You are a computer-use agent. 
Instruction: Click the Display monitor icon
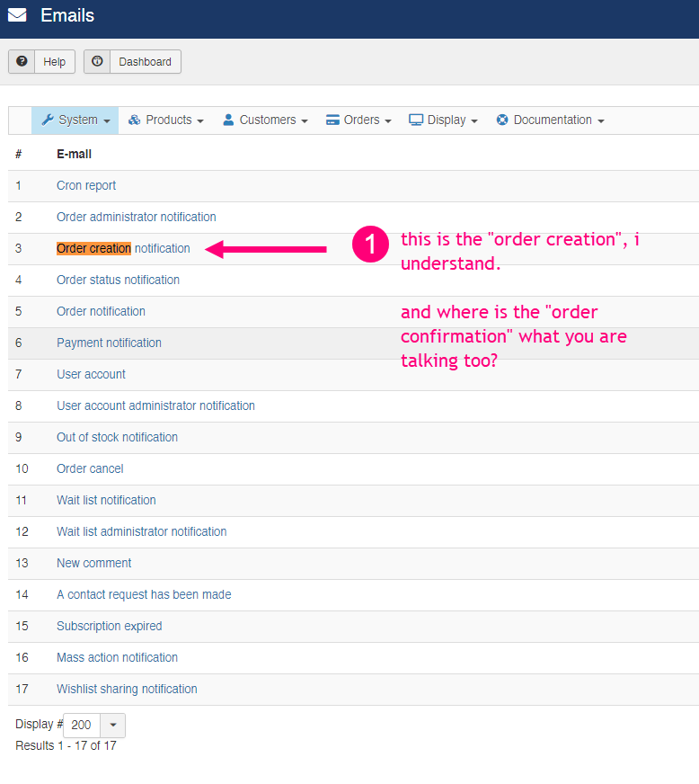[x=416, y=120]
